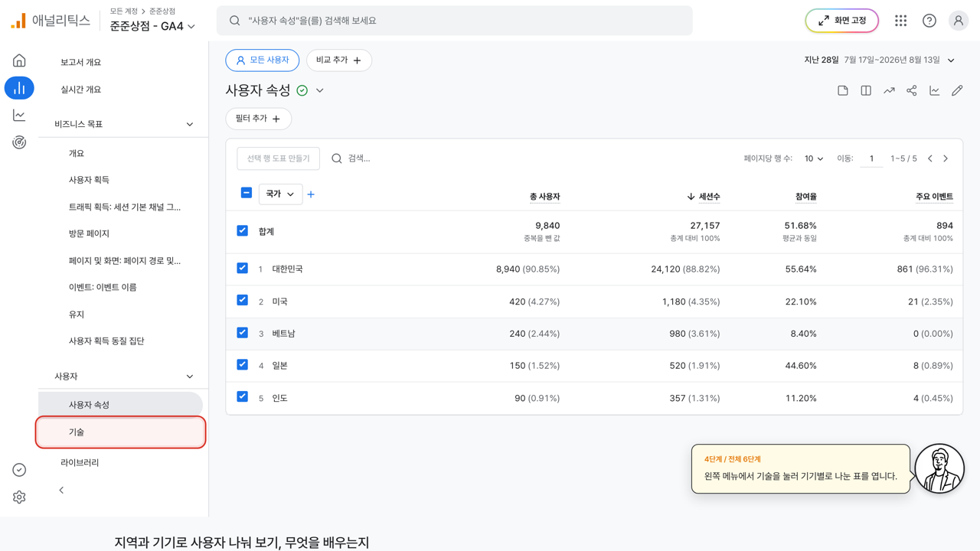Uncheck the 인도 row checkbox

tap(243, 396)
